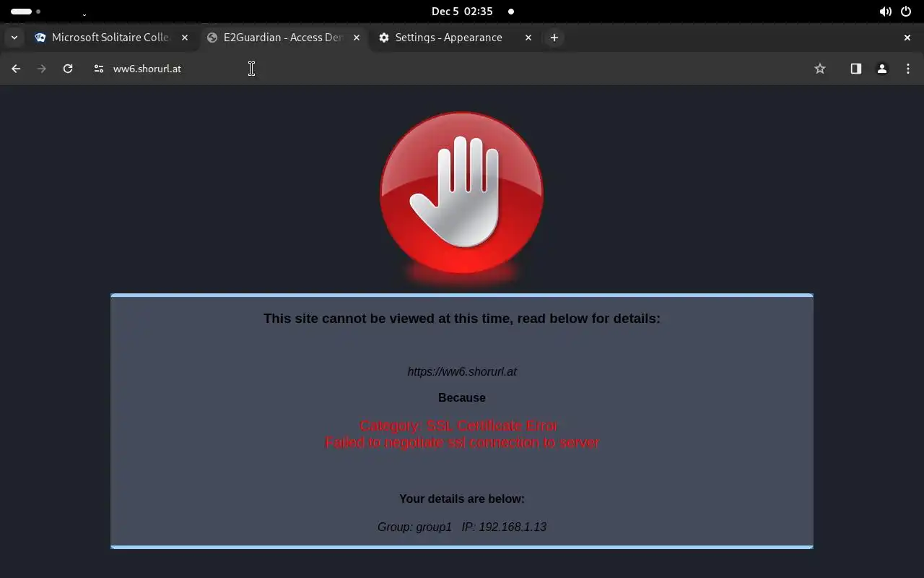Toggle the browser side panel

click(x=855, y=69)
